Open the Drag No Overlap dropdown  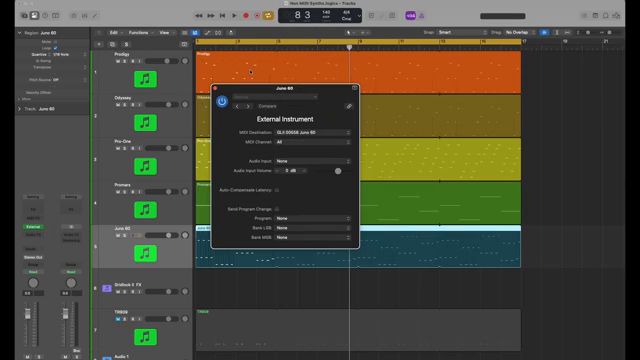pyautogui.click(x=520, y=32)
